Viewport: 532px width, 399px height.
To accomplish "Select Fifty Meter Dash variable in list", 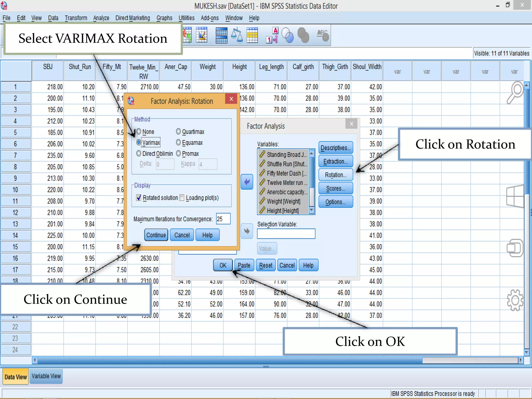I will [x=283, y=173].
